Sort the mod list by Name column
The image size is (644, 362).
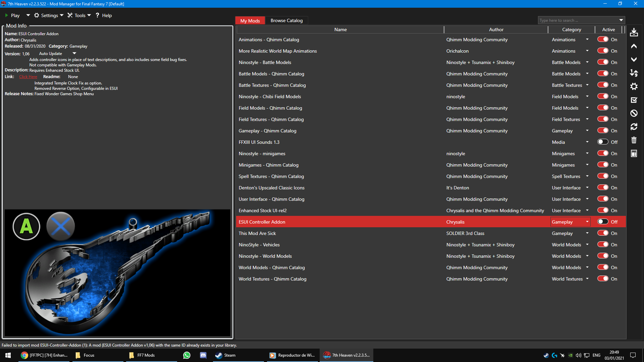tap(340, 29)
